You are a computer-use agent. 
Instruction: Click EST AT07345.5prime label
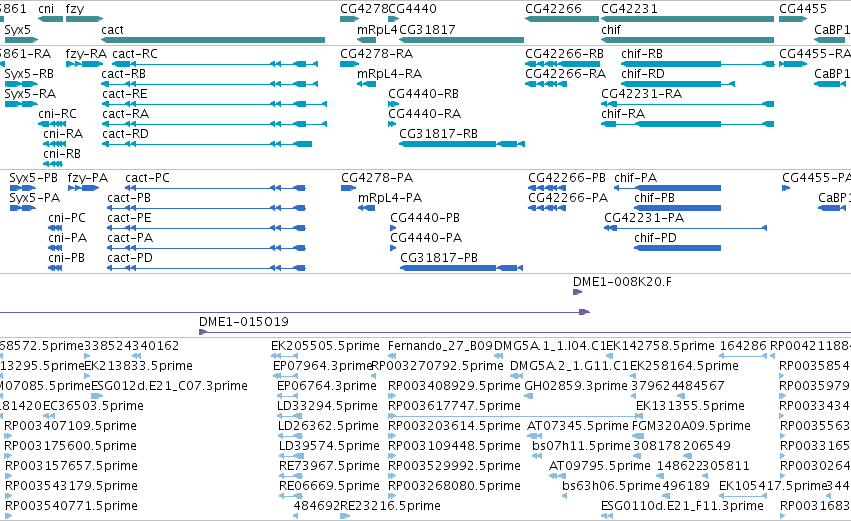tap(578, 426)
